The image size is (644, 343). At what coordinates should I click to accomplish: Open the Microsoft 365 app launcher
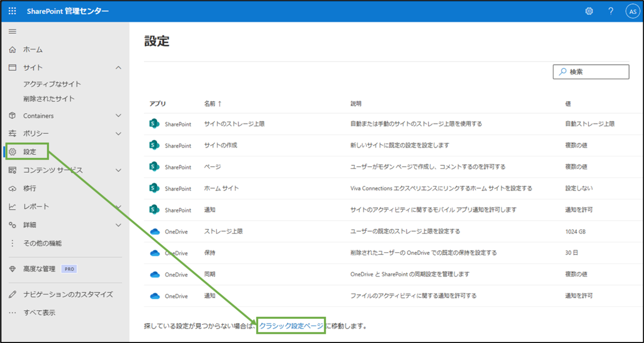tap(12, 10)
